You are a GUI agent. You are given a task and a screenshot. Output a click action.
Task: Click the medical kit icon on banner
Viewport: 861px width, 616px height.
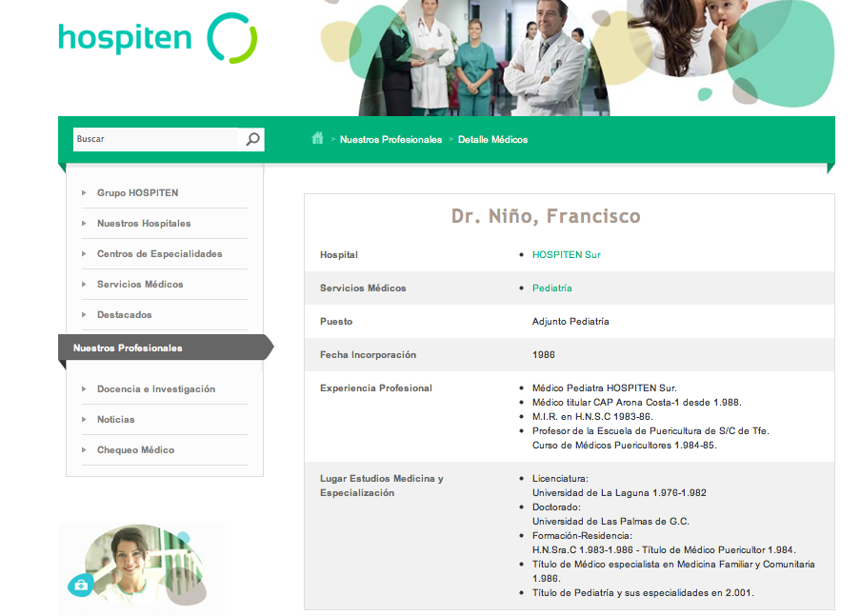pyautogui.click(x=80, y=586)
